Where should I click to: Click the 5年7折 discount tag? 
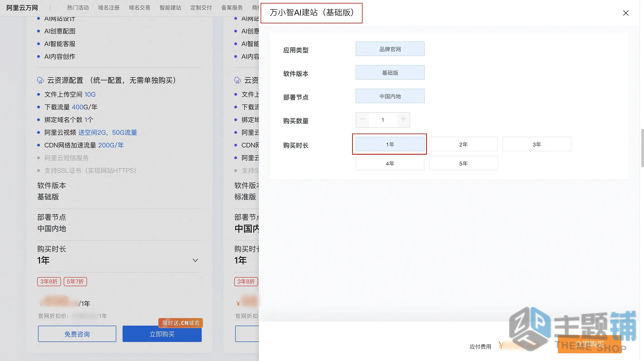point(75,282)
